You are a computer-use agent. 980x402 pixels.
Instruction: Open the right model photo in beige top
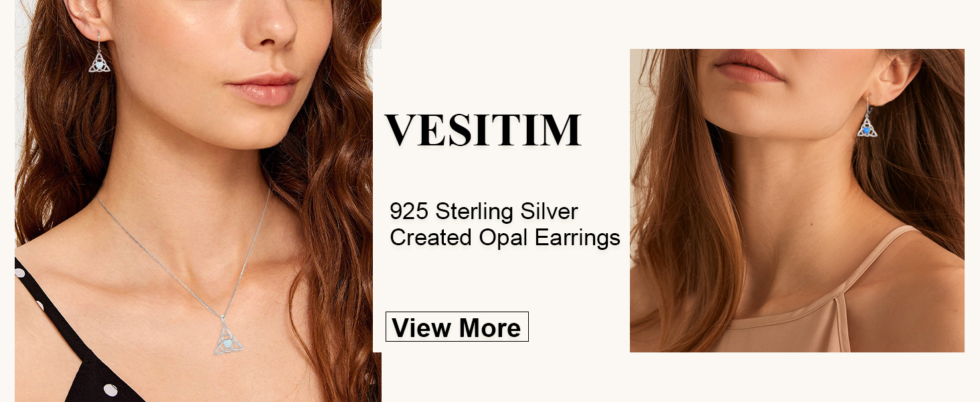(797, 200)
